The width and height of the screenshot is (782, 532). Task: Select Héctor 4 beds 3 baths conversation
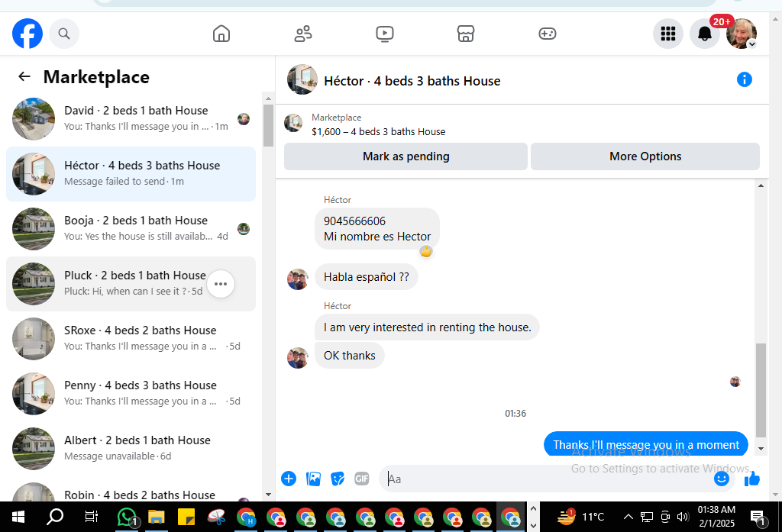pyautogui.click(x=131, y=173)
